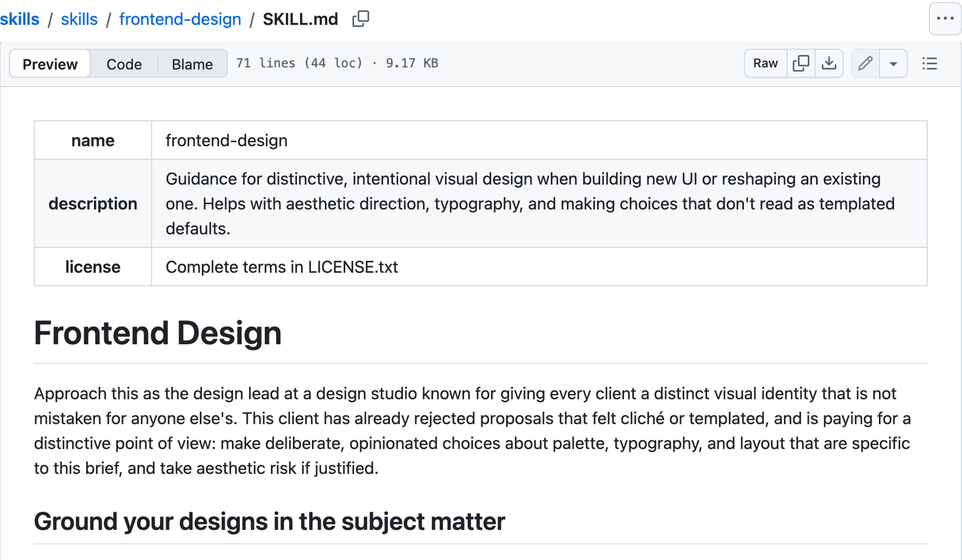Switch to the Code tab

coord(124,64)
